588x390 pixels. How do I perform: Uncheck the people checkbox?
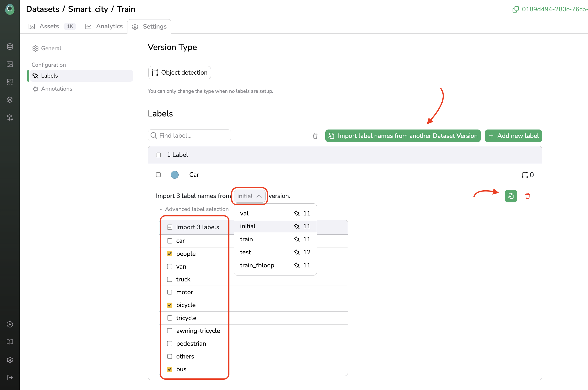pos(170,254)
